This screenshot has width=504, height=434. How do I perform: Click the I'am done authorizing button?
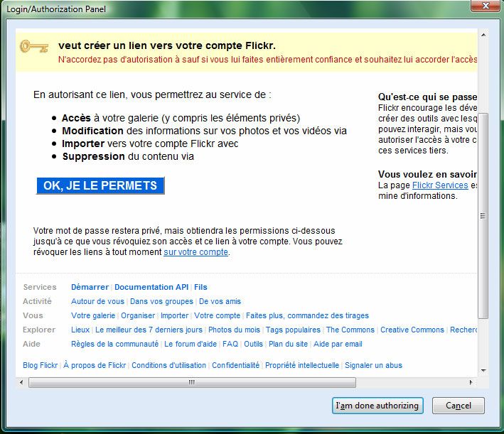(x=377, y=406)
